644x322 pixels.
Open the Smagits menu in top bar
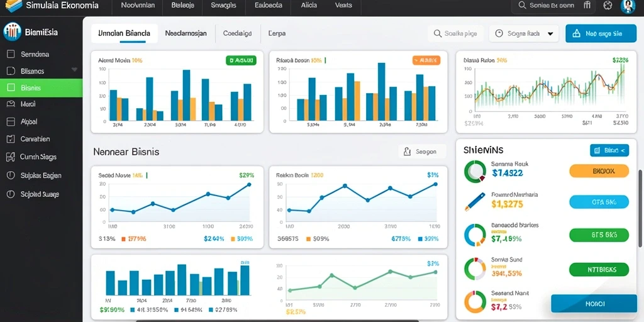coord(223,5)
